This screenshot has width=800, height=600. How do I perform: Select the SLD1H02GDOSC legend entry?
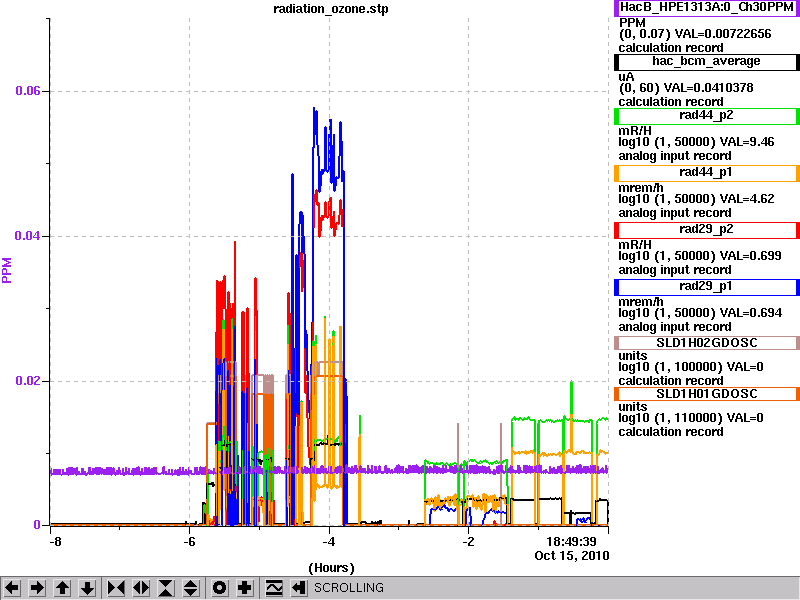[x=707, y=343]
